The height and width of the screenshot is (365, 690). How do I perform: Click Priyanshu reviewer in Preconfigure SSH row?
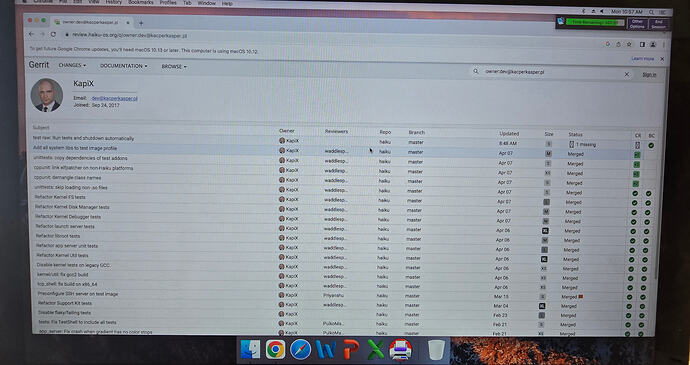click(x=334, y=296)
